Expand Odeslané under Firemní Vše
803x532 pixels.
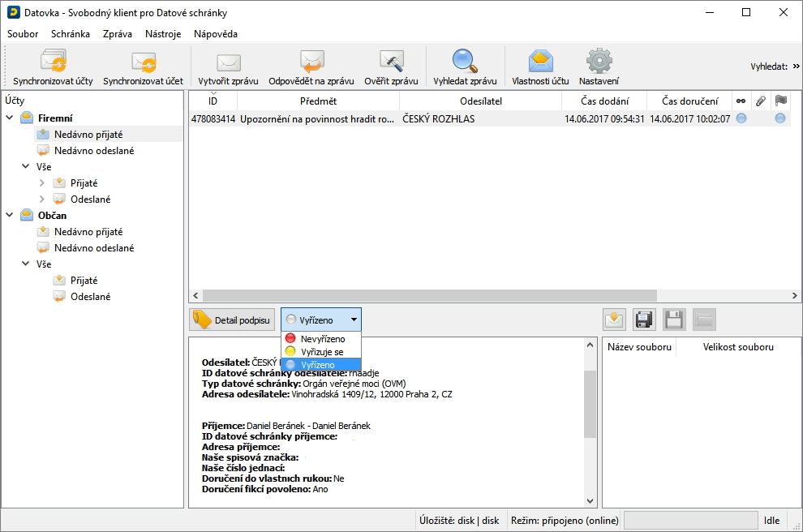[x=42, y=199]
